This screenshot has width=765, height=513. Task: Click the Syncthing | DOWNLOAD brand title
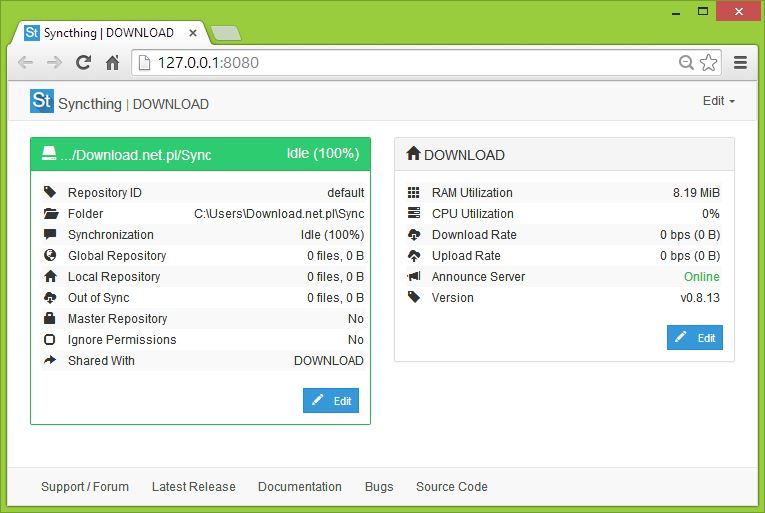[133, 104]
